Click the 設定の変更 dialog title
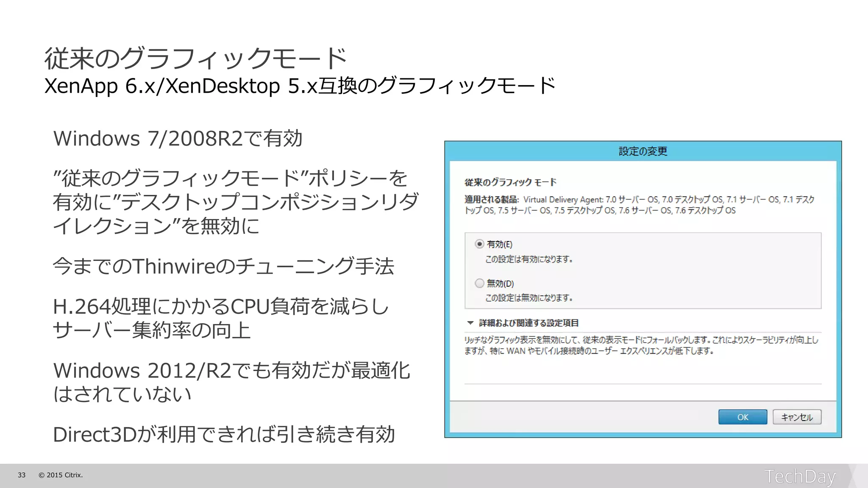The image size is (868, 488). coord(643,151)
